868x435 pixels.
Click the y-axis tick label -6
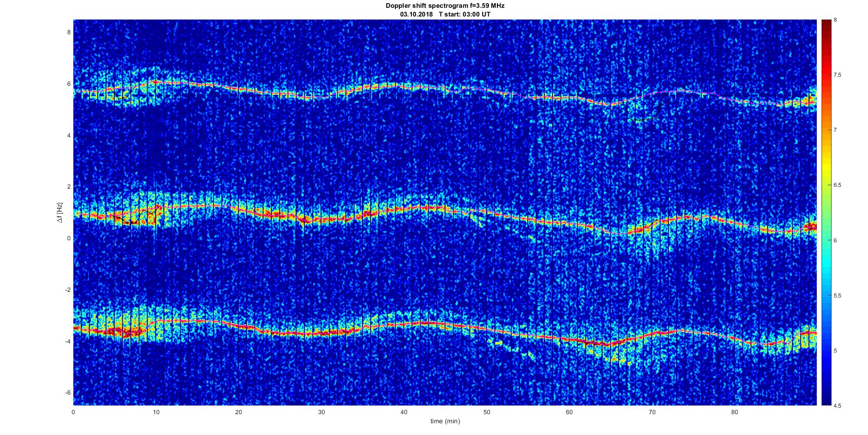coord(68,392)
